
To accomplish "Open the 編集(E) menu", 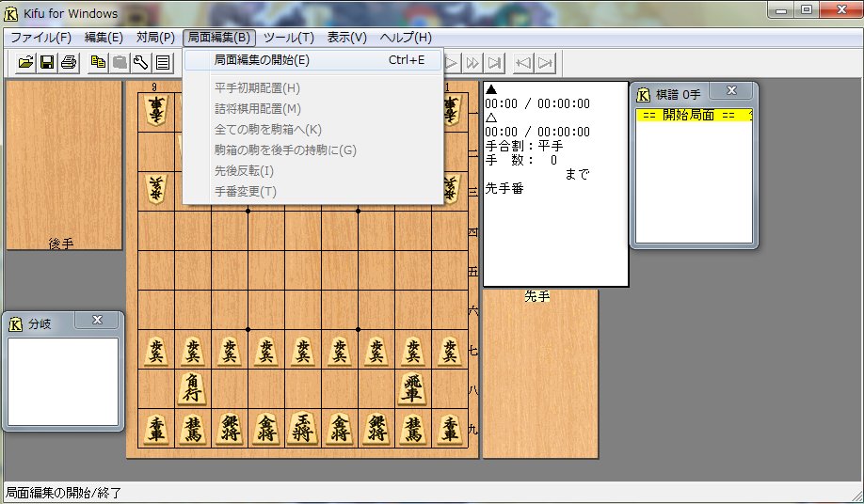I will [104, 38].
